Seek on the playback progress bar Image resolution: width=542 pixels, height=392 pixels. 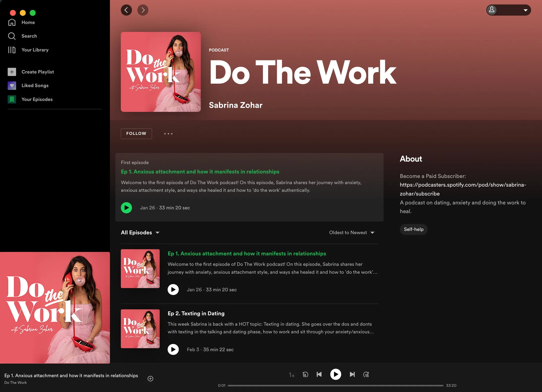(x=336, y=386)
